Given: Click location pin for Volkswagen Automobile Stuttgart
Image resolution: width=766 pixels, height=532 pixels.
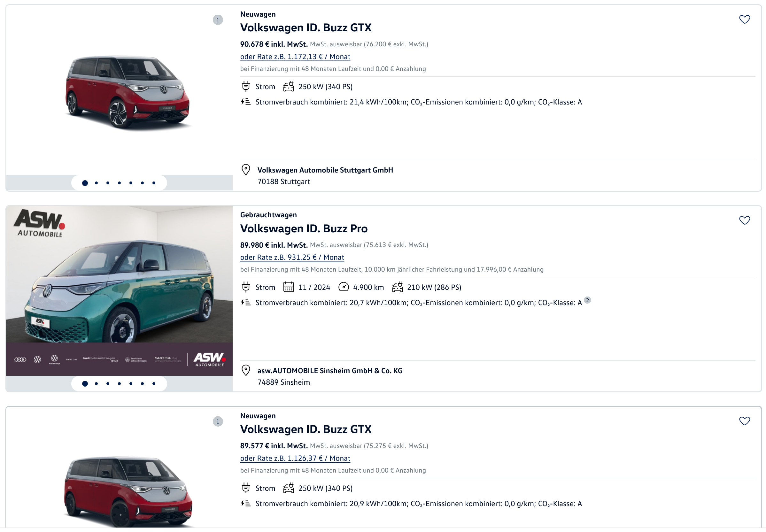Looking at the screenshot, I should 246,170.
